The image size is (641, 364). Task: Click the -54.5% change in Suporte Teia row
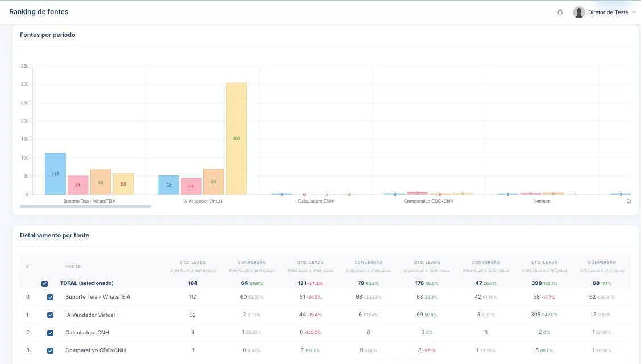pos(314,298)
